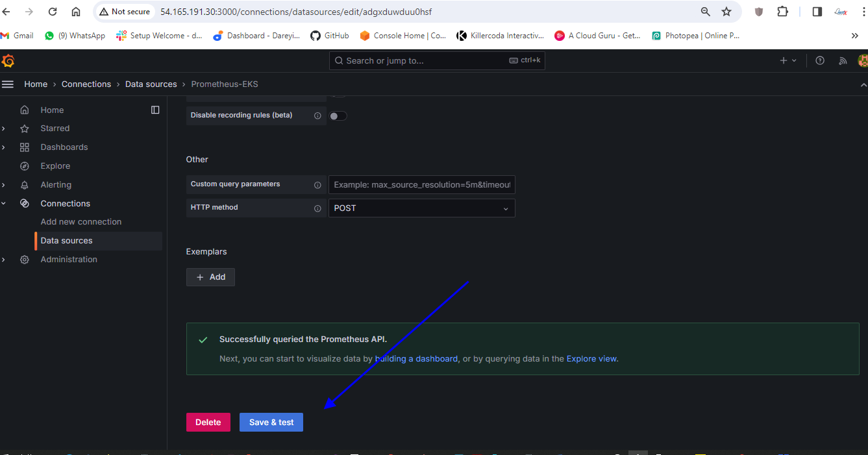868x455 pixels.
Task: Dock the sidebar menu panel icon
Action: coord(155,110)
